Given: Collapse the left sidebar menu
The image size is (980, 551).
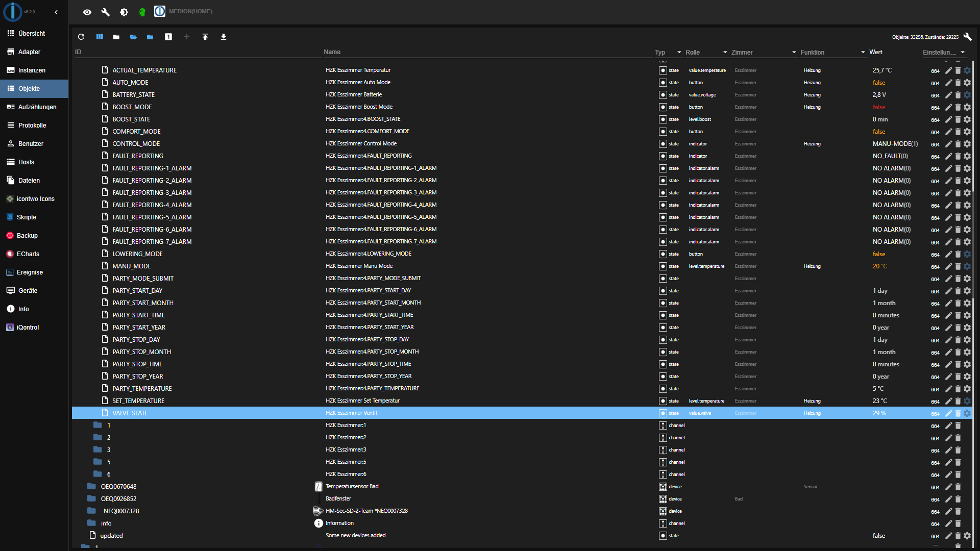Looking at the screenshot, I should point(56,12).
